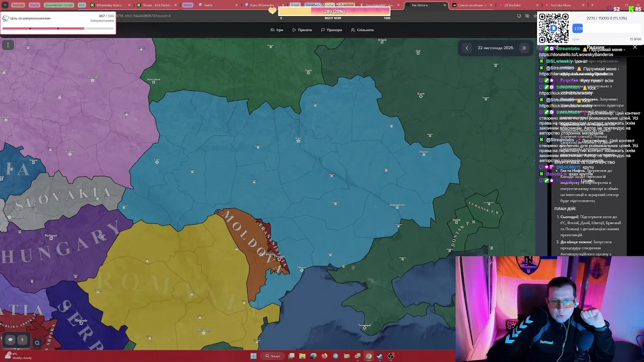This screenshot has width=644, height=362.
Task: Fast-forward the date with the triple chevron
Action: [x=524, y=48]
